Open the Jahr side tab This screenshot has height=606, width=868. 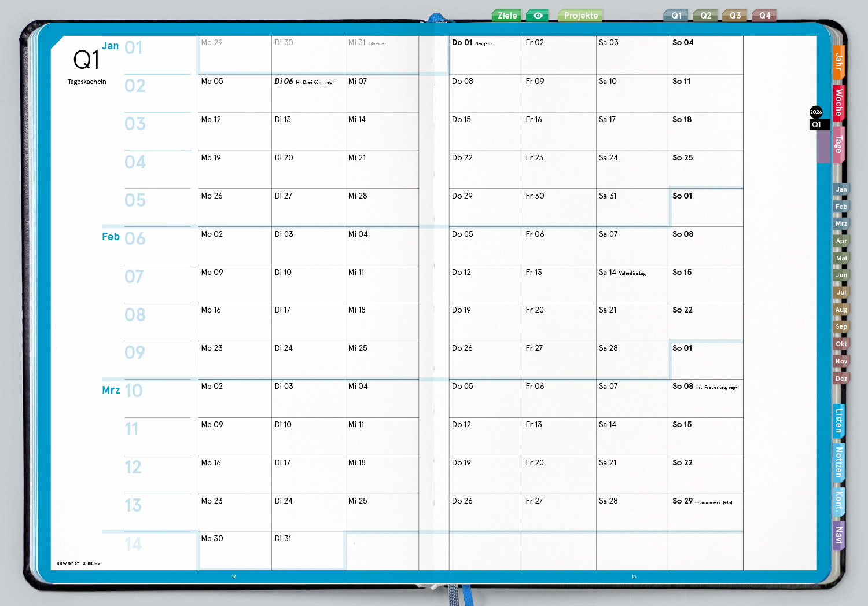(x=838, y=62)
